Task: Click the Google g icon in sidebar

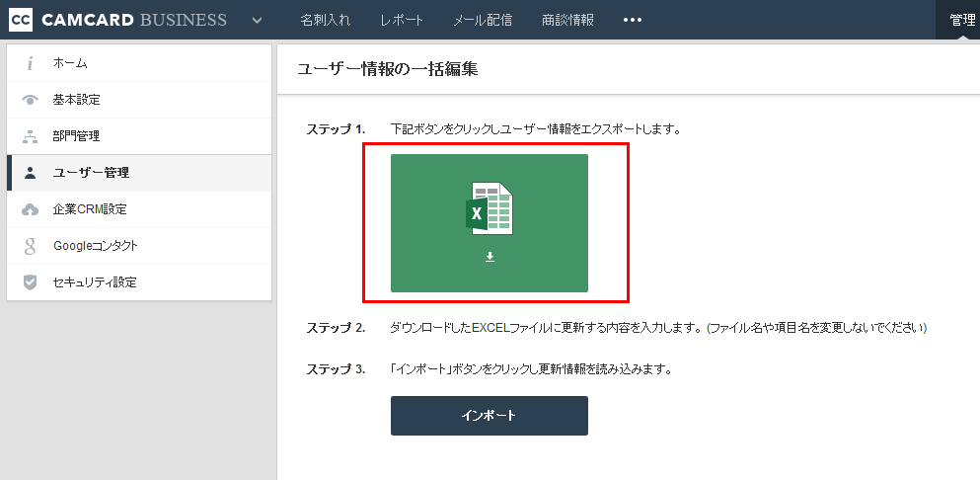Action: pos(30,247)
